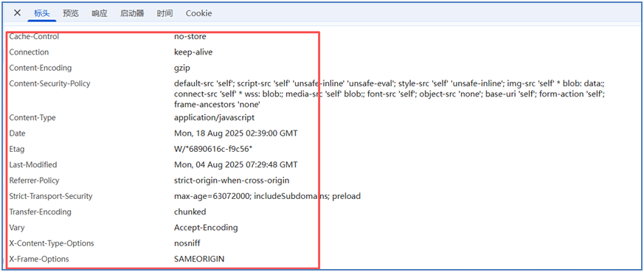The width and height of the screenshot is (644, 272).
Task: Select the 启动器 tab
Action: (132, 13)
